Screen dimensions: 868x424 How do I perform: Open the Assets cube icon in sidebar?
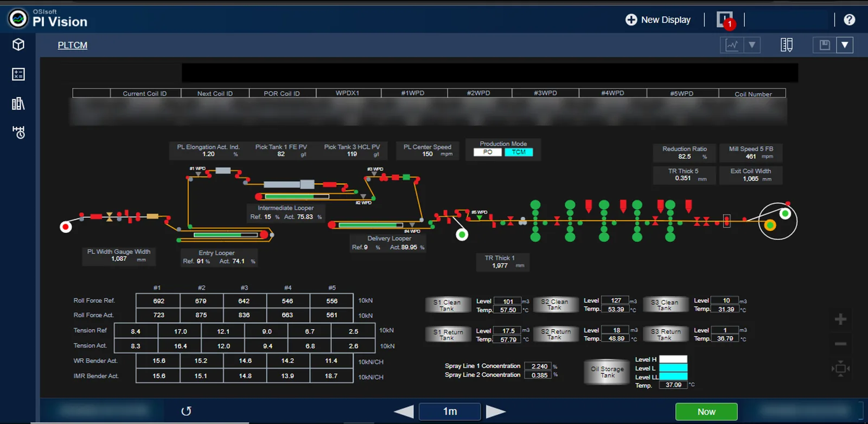(x=18, y=44)
